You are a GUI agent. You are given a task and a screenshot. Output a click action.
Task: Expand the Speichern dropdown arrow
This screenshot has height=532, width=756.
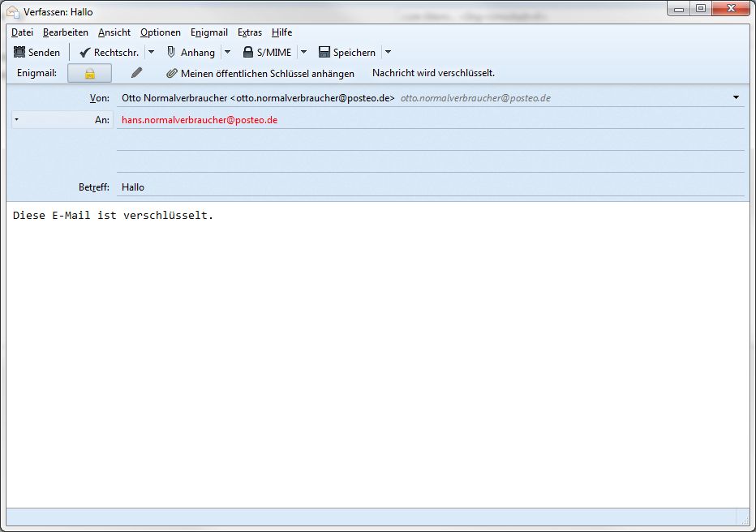click(x=388, y=52)
